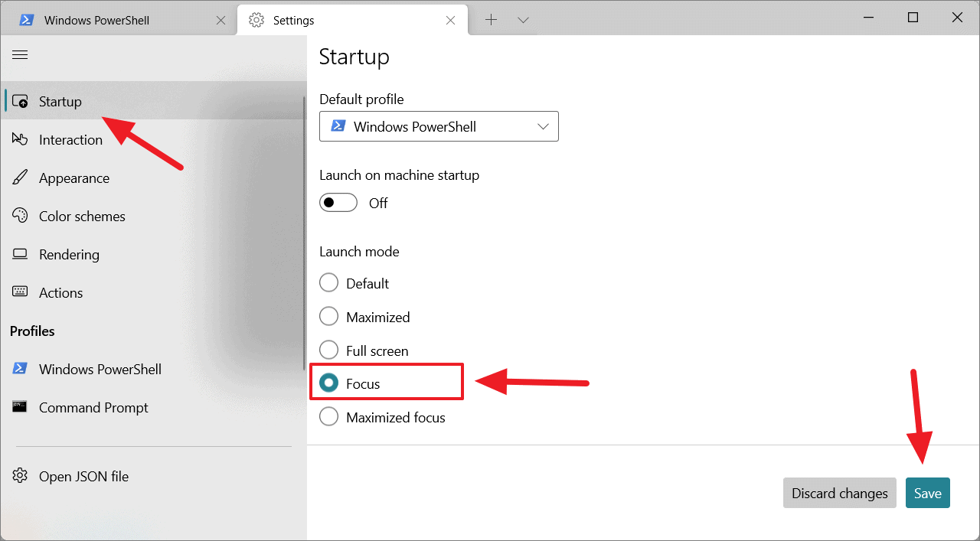Select the Command Prompt profile icon
The image size is (980, 541).
tap(21, 407)
